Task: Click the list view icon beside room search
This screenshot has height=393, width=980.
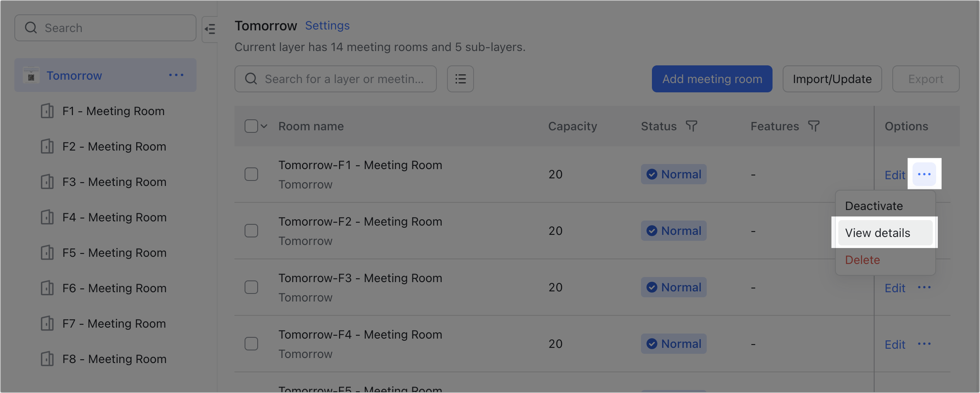Action: point(460,79)
